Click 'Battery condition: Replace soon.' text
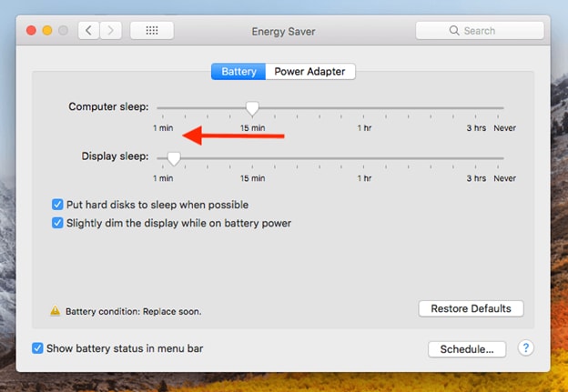Viewport: 568px width, 392px height. click(133, 311)
